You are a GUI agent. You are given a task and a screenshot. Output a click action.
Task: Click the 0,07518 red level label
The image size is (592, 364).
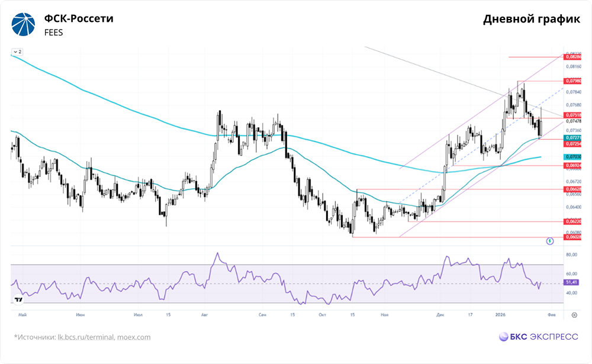point(572,115)
